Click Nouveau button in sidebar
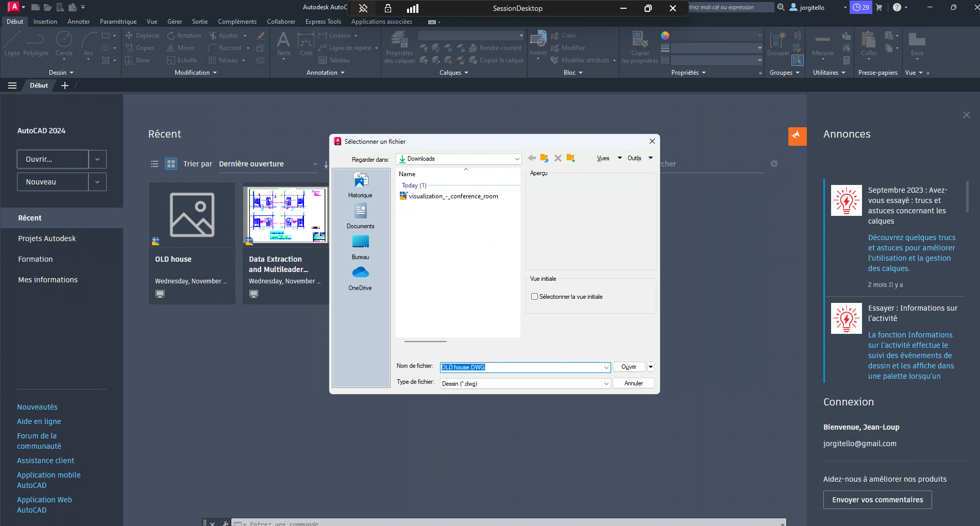Screen dimensions: 980x526 pos(53,182)
